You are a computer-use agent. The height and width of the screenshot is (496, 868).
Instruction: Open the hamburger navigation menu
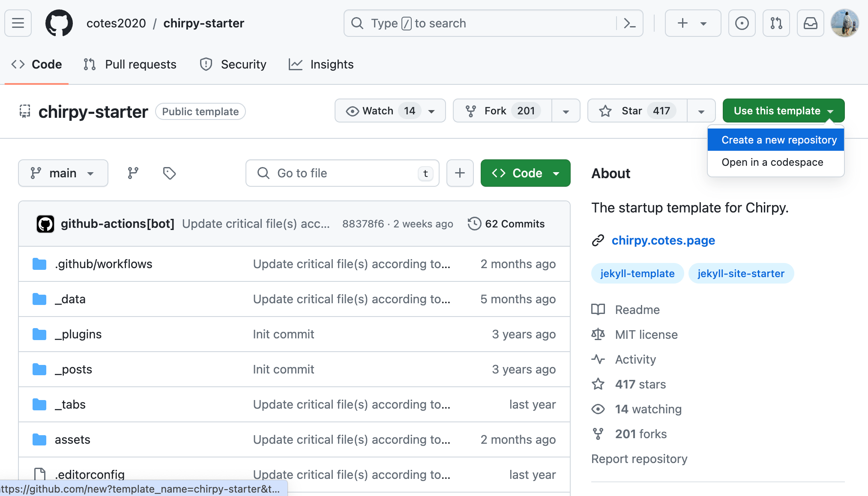[18, 23]
